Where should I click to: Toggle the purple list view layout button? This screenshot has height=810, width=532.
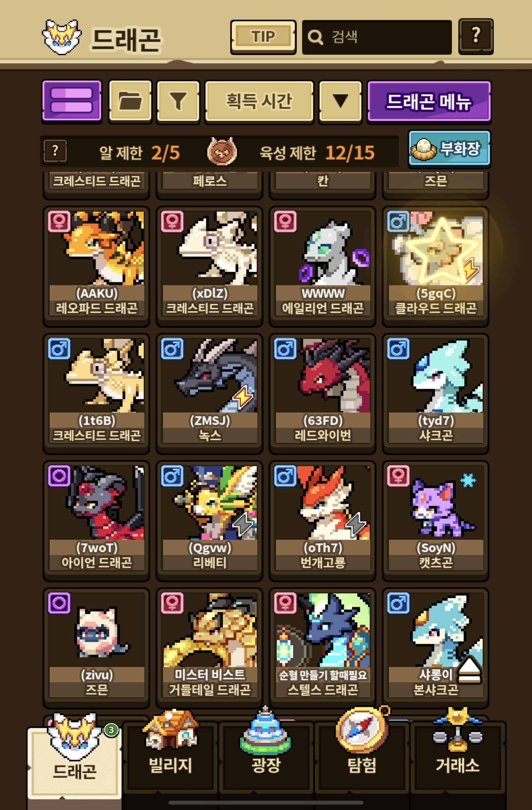(x=72, y=102)
